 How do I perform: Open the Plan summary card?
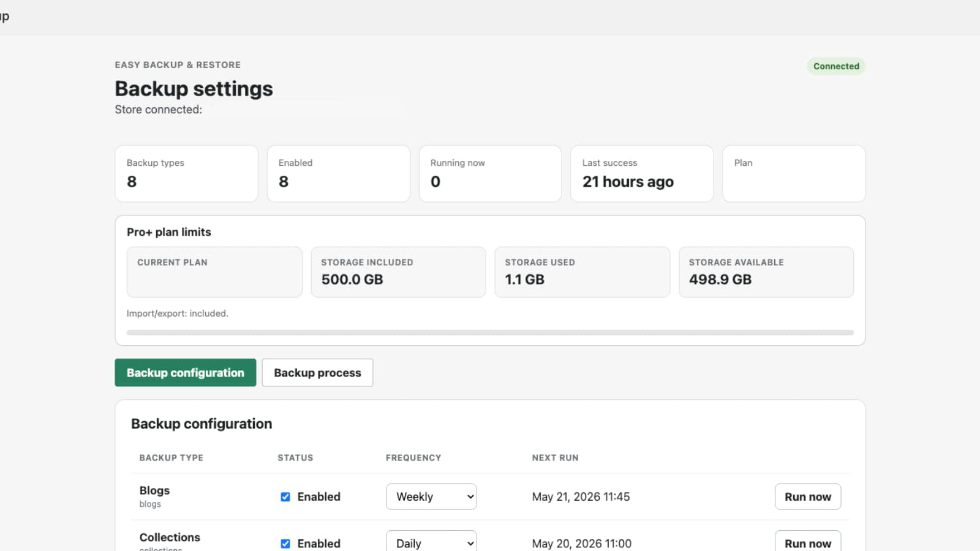coord(794,173)
